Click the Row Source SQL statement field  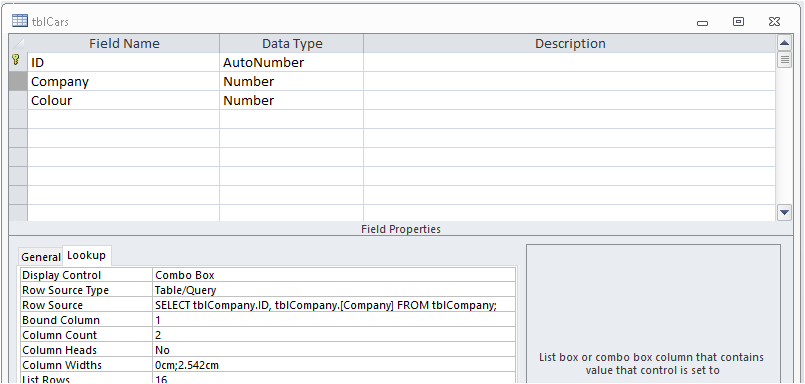click(334, 305)
